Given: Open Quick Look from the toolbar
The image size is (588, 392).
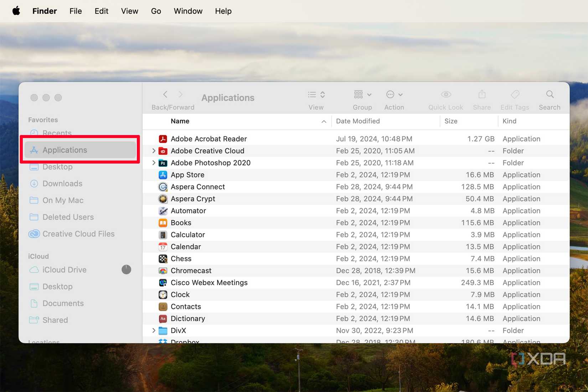Looking at the screenshot, I should coord(445,99).
